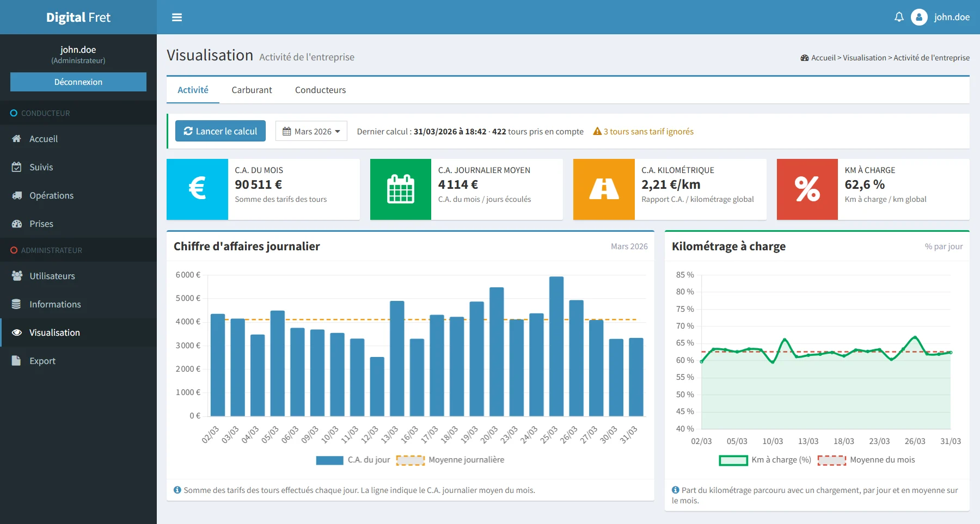Click the info icon under the kilométrage chart

click(x=676, y=490)
